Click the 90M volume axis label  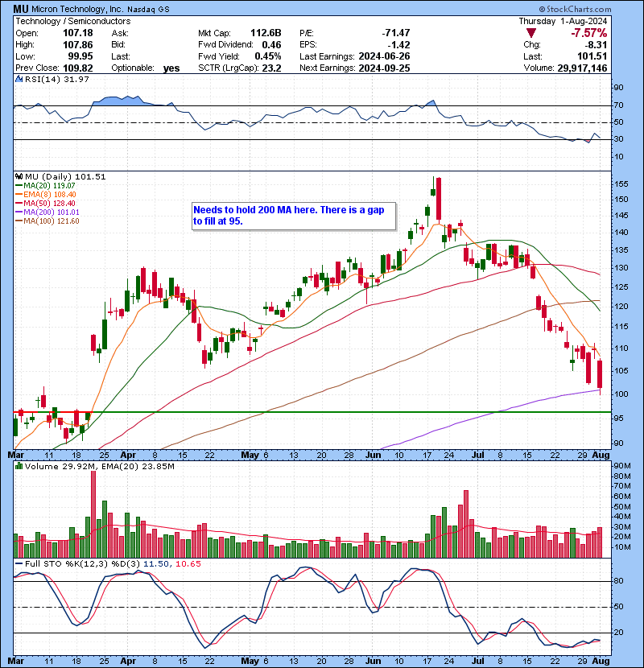click(x=621, y=466)
